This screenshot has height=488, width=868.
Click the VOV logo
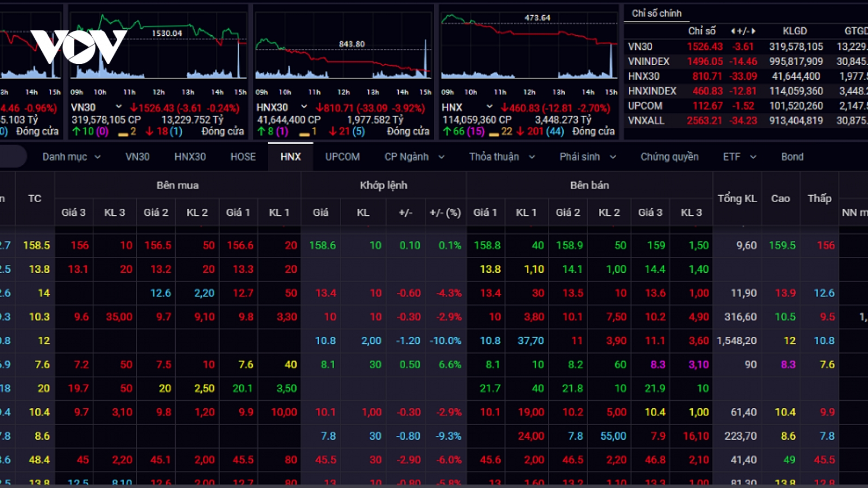[x=79, y=47]
